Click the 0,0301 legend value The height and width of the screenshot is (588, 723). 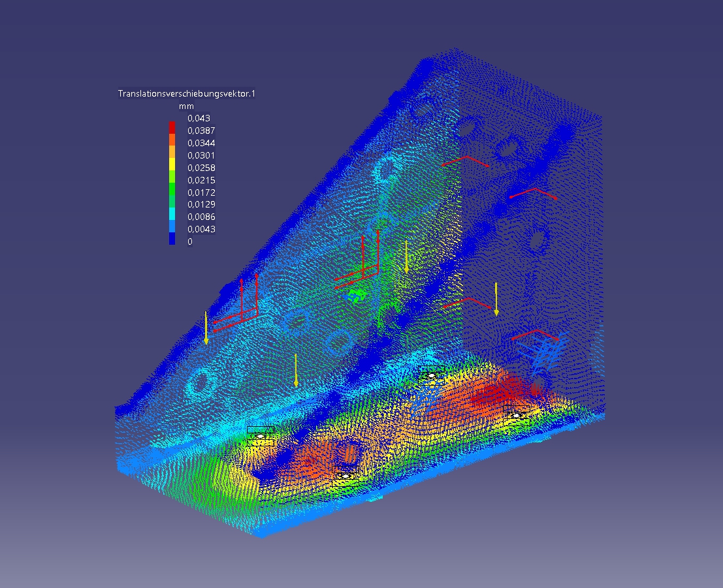pos(201,155)
